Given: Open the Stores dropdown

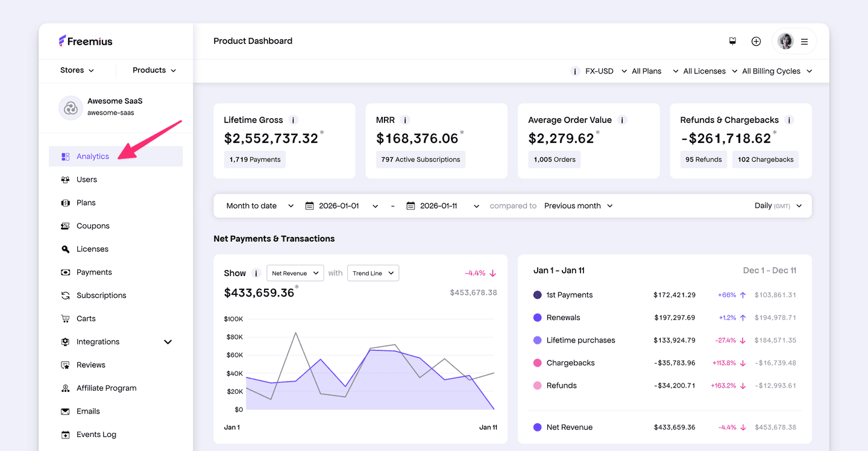Looking at the screenshot, I should pos(77,70).
